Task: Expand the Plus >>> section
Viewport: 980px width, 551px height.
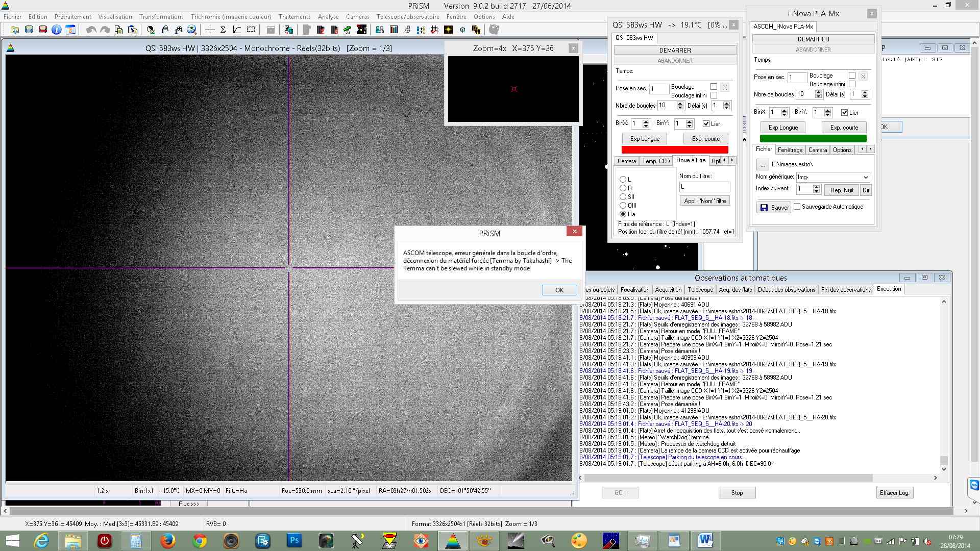Action: click(x=189, y=504)
